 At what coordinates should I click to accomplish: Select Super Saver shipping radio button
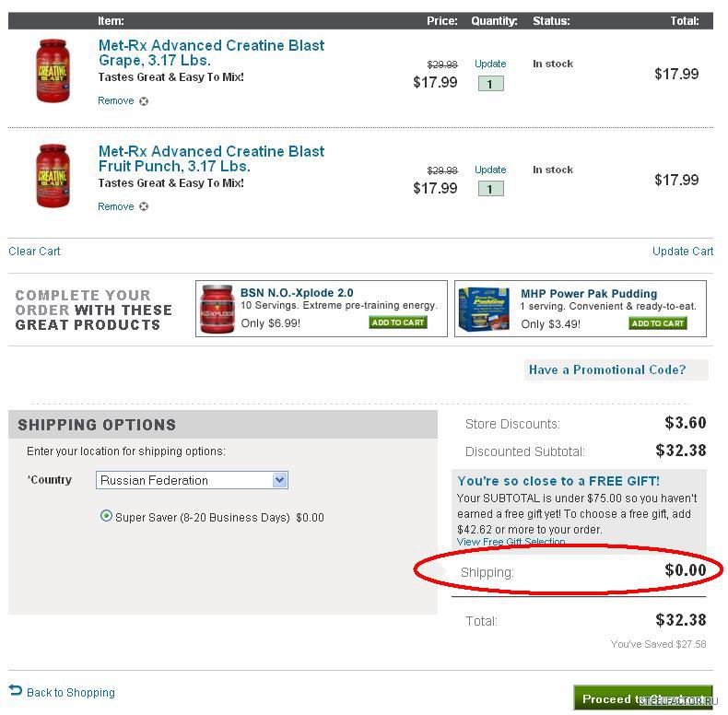[x=106, y=517]
